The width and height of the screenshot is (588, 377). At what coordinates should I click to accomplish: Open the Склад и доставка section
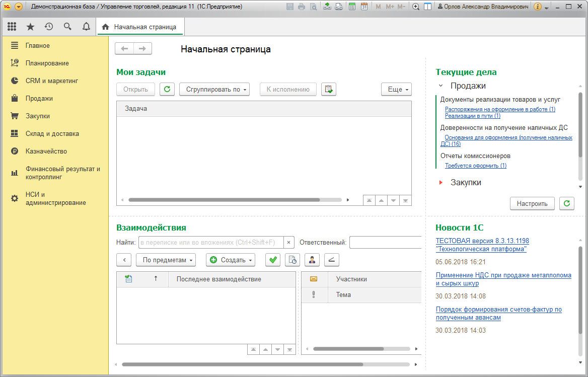pyautogui.click(x=55, y=133)
